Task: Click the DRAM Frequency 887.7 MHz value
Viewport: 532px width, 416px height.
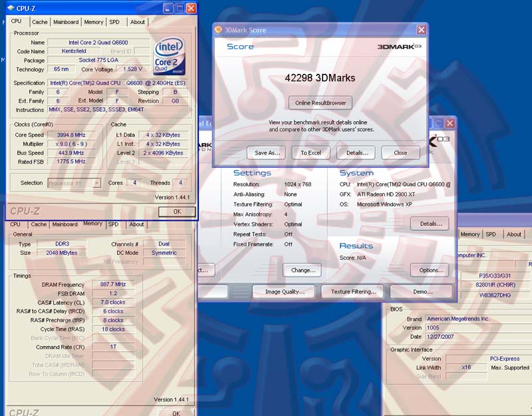Action: (x=113, y=284)
